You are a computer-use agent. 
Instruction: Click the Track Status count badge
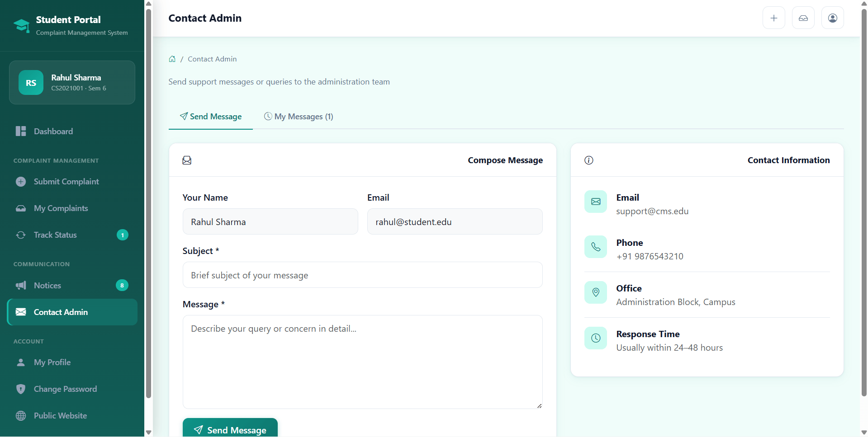point(122,235)
